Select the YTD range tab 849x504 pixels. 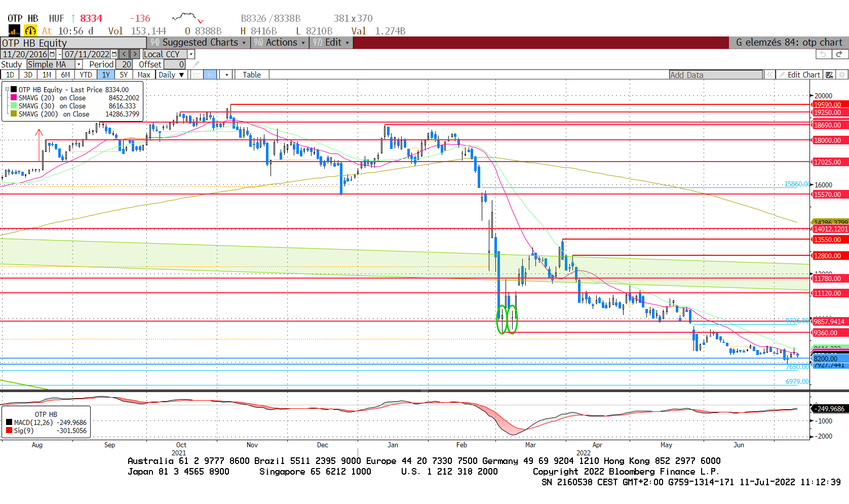86,75
